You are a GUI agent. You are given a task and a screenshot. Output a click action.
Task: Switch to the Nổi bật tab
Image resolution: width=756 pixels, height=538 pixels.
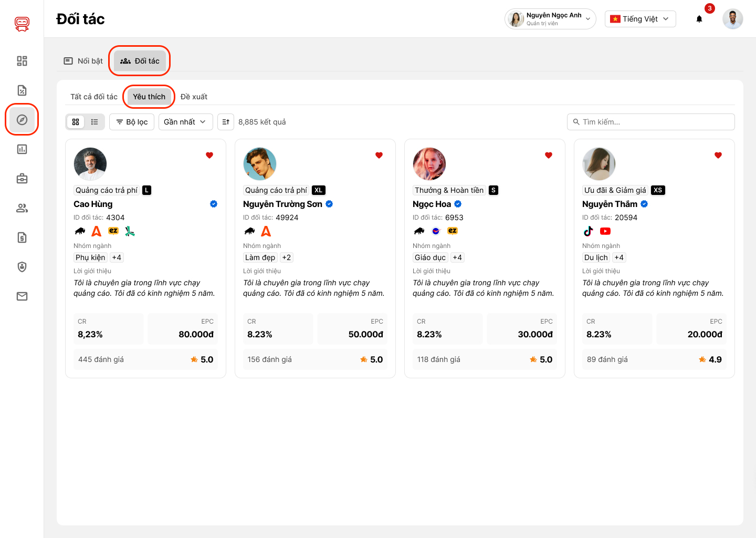(x=83, y=61)
